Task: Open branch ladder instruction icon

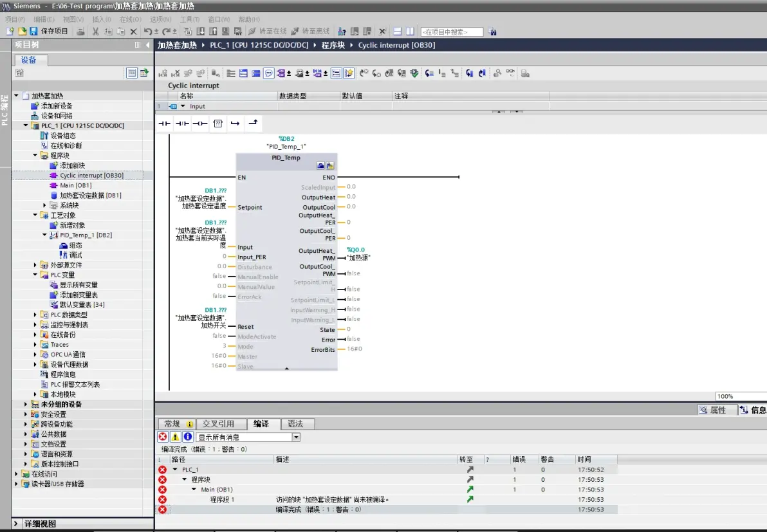Action: 236,124
